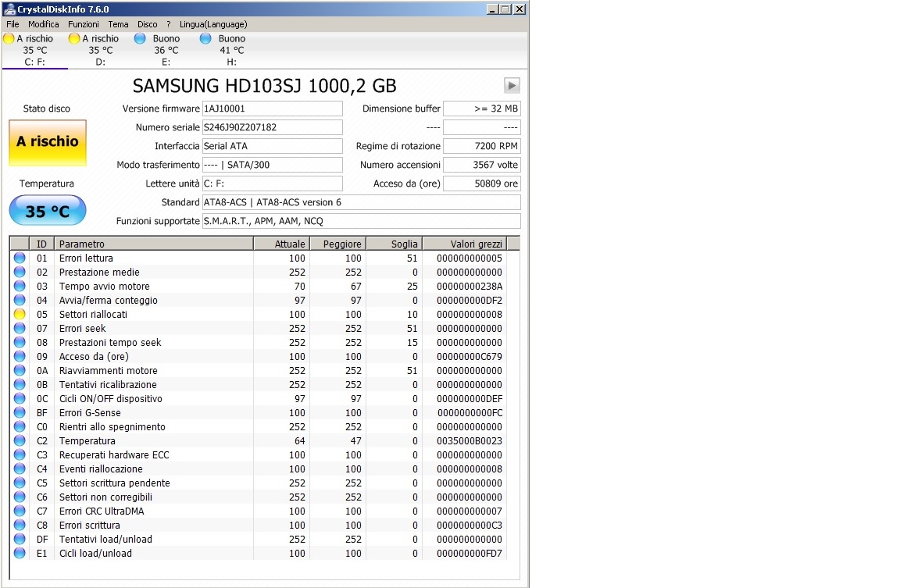Click the 35 °C temperature button

(48, 211)
